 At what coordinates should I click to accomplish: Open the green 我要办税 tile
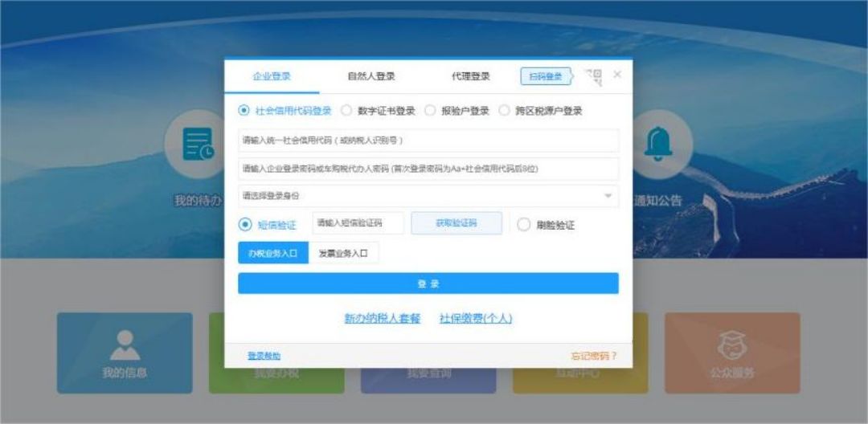(276, 381)
